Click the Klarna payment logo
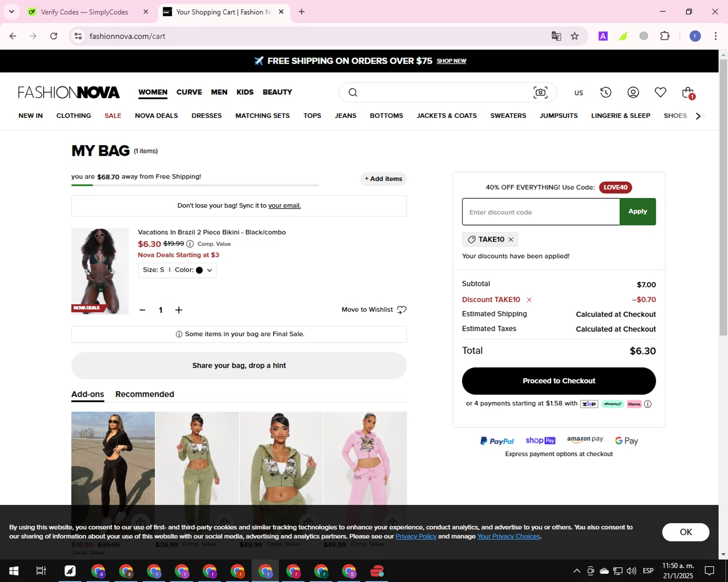 click(x=634, y=404)
